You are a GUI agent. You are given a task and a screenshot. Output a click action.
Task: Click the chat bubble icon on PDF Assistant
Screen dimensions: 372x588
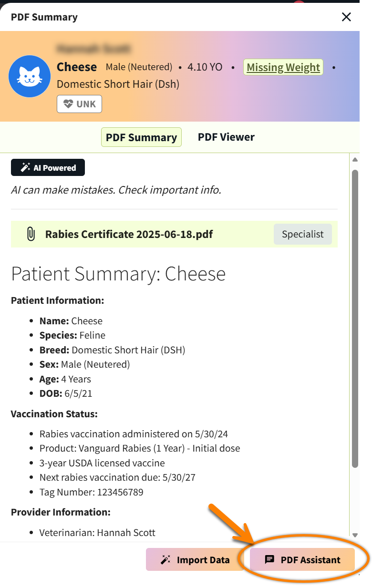[270, 559]
